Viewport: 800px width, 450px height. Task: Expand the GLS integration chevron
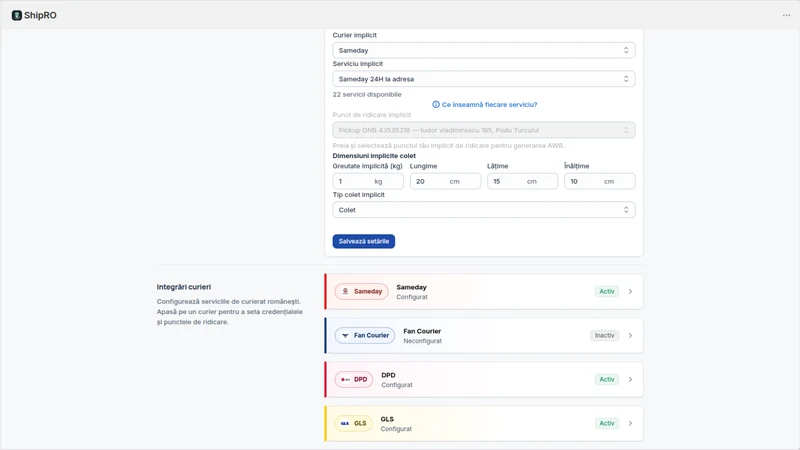coord(630,423)
